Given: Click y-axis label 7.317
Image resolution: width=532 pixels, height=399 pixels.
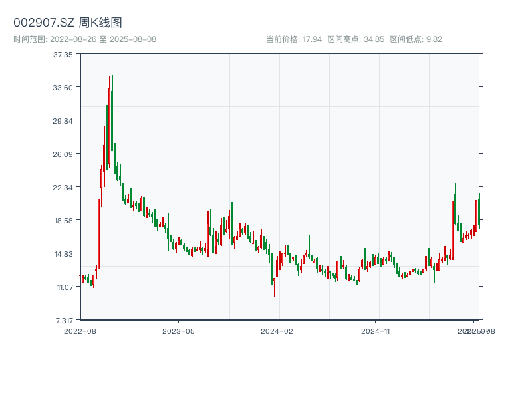Looking at the screenshot, I should [65, 321].
